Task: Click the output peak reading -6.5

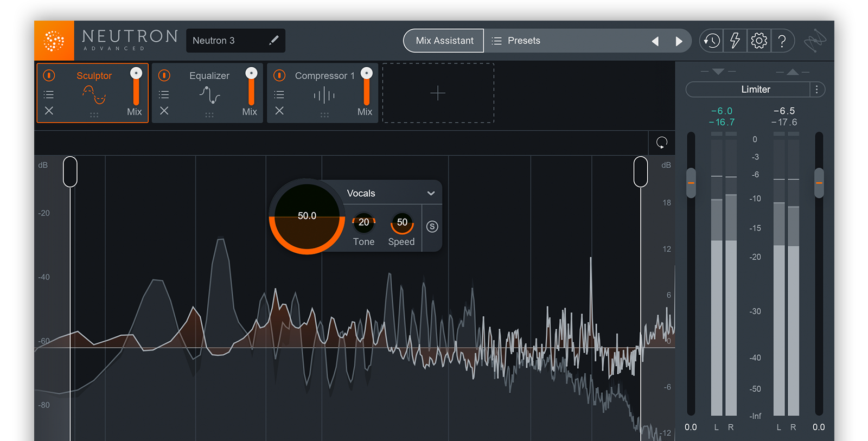Action: (x=784, y=111)
